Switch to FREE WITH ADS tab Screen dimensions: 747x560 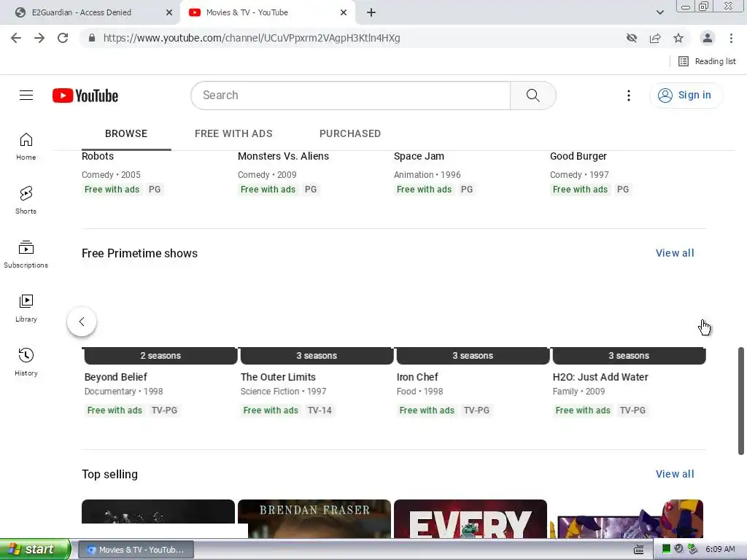(233, 134)
